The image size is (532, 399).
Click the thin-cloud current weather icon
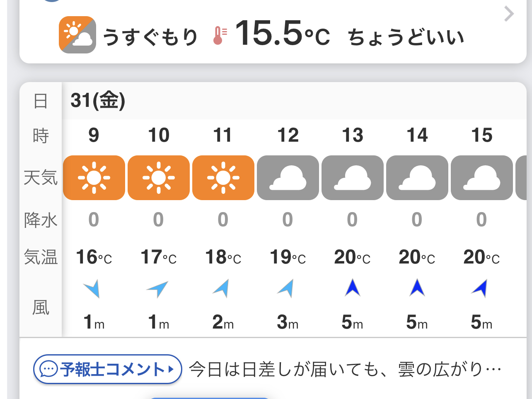77,35
